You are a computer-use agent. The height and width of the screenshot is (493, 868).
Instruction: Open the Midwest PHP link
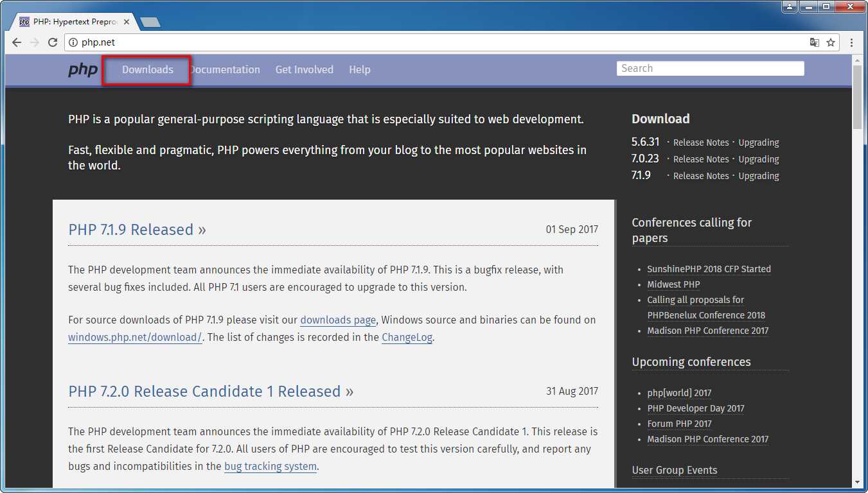[673, 284]
